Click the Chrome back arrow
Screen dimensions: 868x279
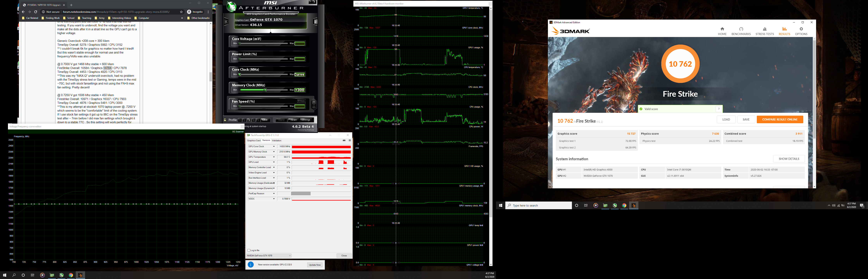23,12
